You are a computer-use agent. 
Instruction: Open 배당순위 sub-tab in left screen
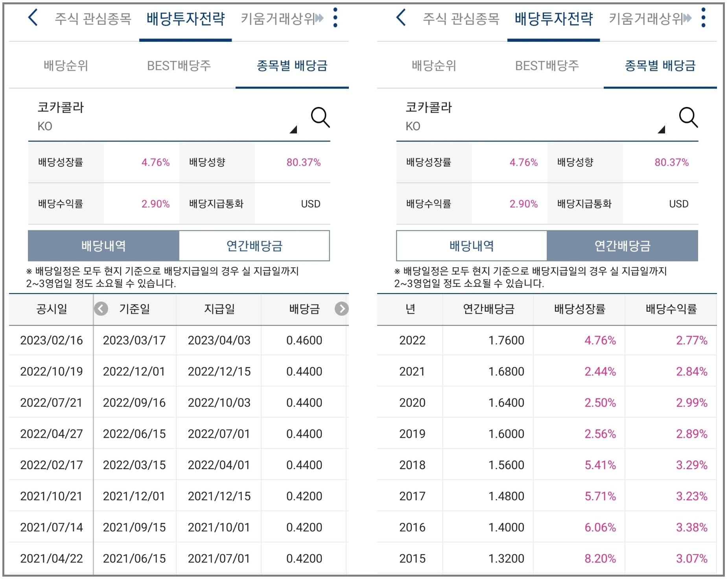coord(66,65)
